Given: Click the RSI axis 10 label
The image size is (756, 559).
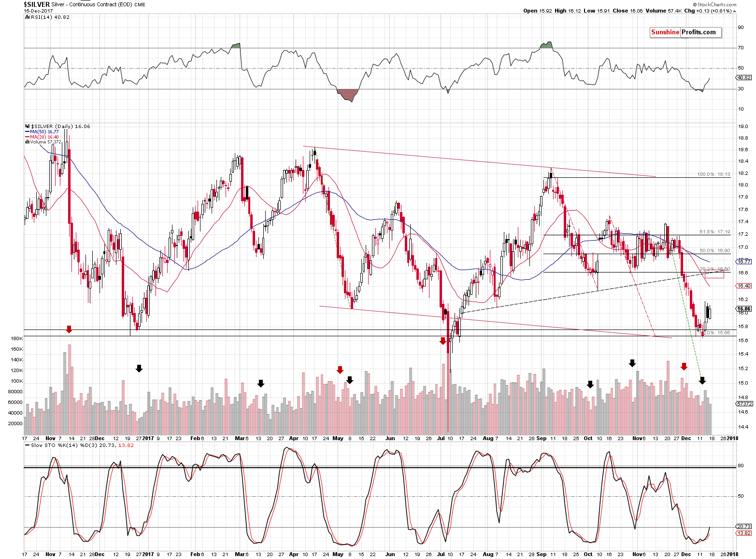Looking at the screenshot, I should pyautogui.click(x=741, y=109).
